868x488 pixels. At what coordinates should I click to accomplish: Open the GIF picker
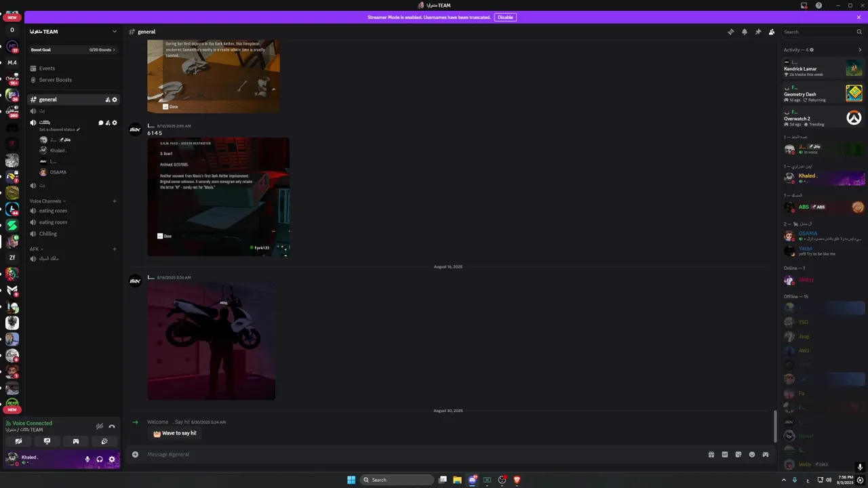pyautogui.click(x=725, y=454)
